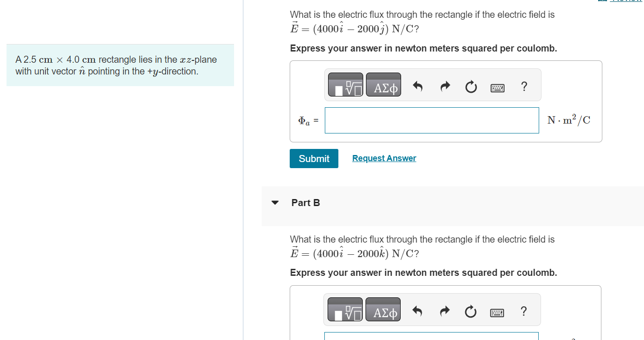Open the question mark help in Part B
The width and height of the screenshot is (644, 340).
(x=523, y=310)
